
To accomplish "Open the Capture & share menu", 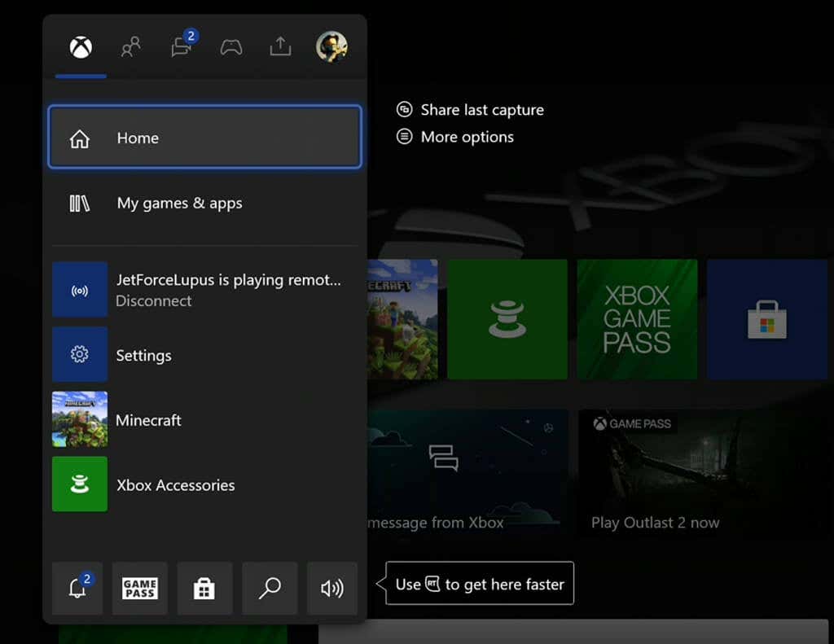I will [x=280, y=47].
